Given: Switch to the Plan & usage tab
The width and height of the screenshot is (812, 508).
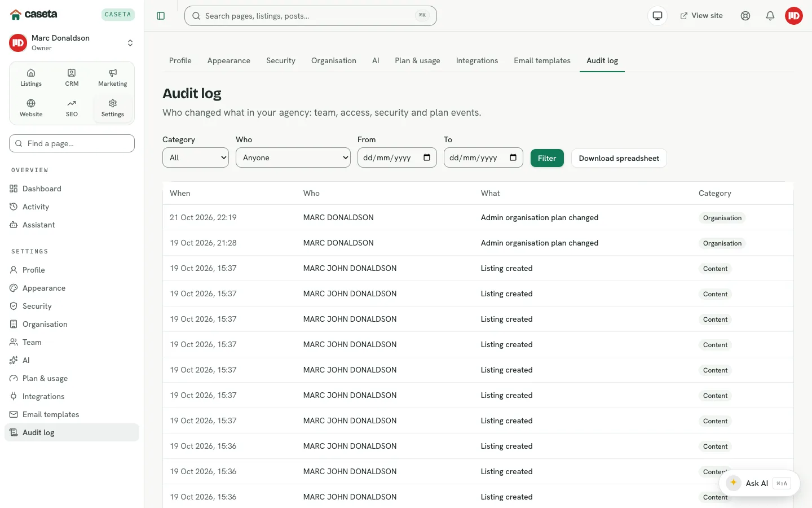Looking at the screenshot, I should click(418, 60).
